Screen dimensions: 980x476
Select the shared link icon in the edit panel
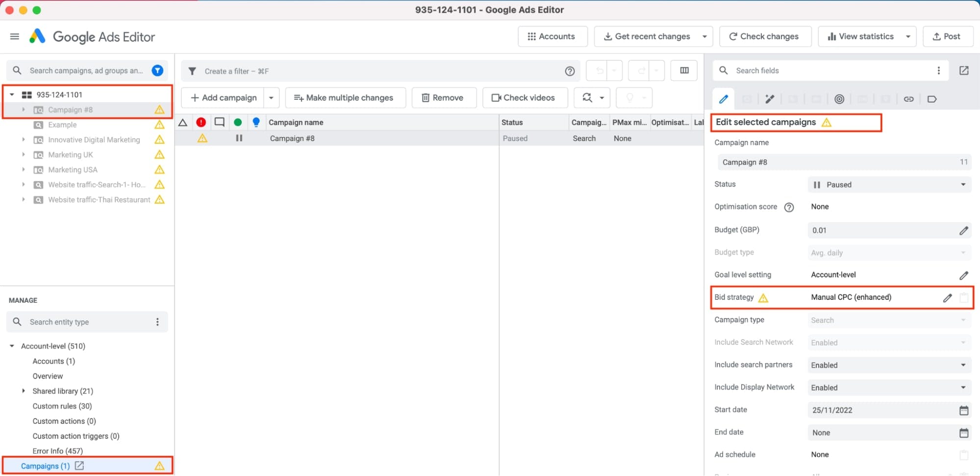pos(909,99)
